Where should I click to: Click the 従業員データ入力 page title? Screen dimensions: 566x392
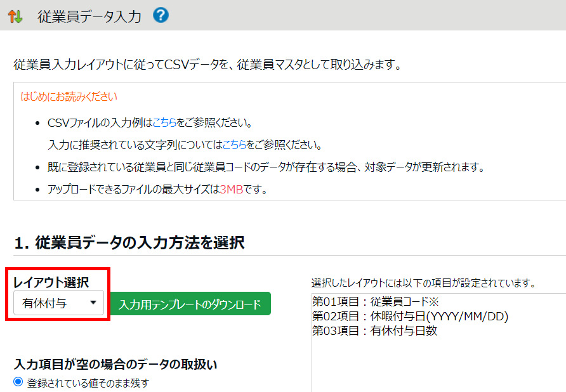pyautogui.click(x=89, y=16)
